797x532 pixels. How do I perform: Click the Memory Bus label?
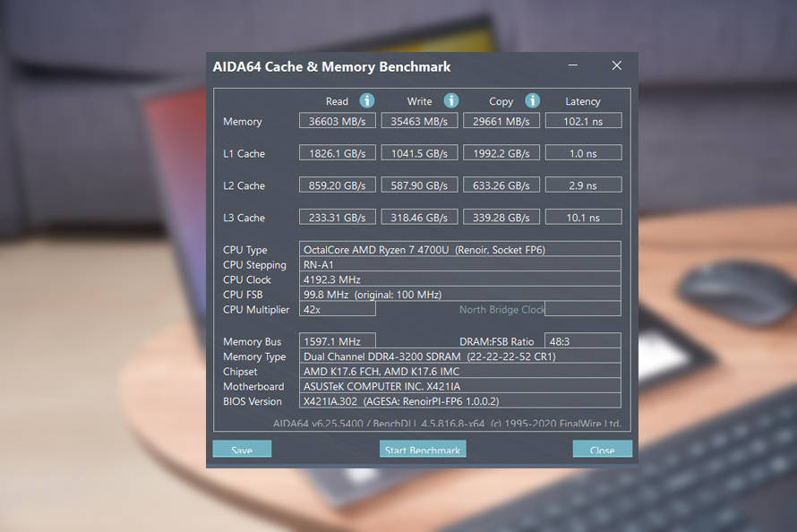[x=253, y=341]
